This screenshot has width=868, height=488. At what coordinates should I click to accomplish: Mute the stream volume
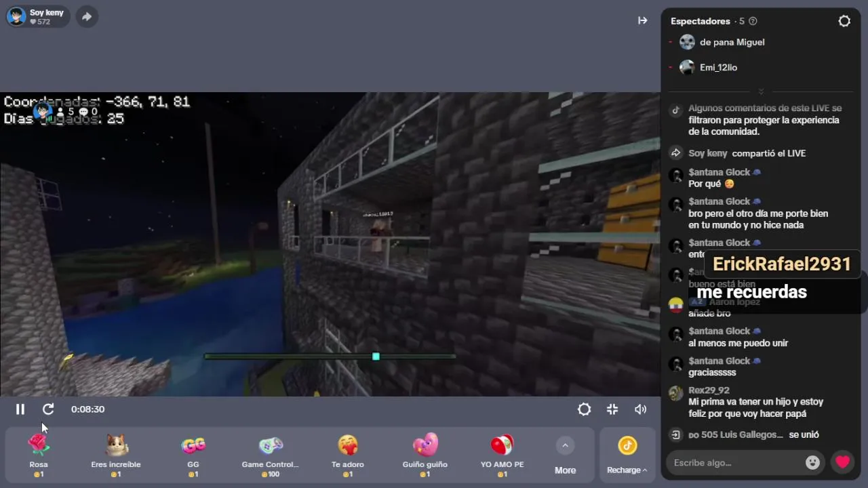(640, 409)
